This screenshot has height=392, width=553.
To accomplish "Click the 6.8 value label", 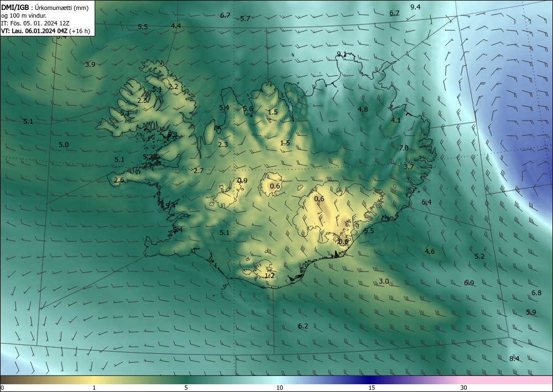I will click(x=536, y=293).
